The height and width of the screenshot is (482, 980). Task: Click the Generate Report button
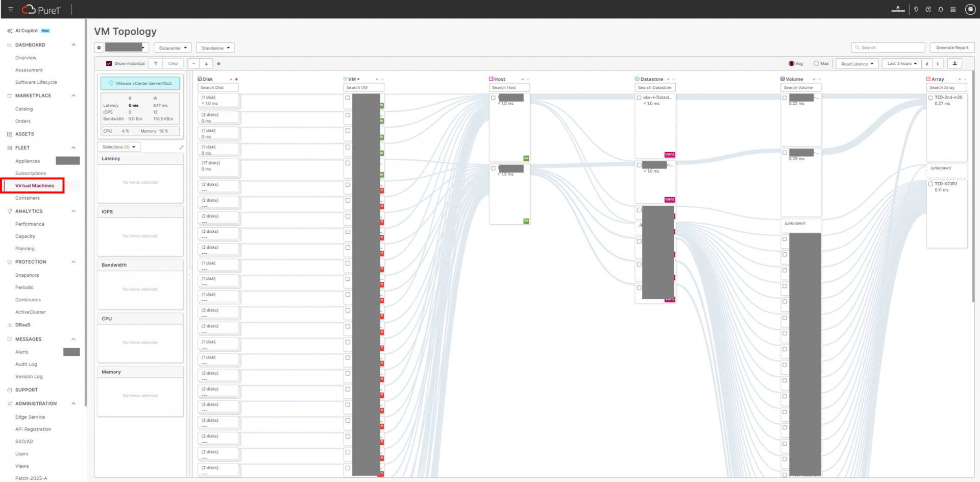pos(952,47)
